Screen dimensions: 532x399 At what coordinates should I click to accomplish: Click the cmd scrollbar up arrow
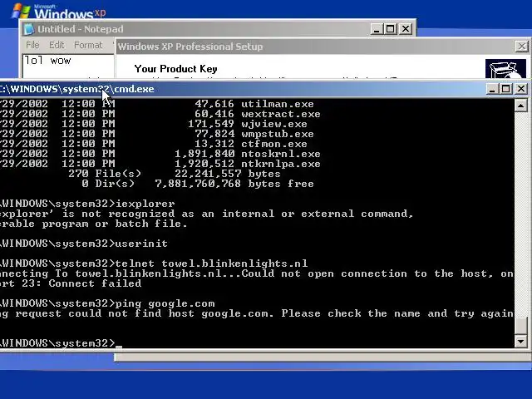(521, 106)
